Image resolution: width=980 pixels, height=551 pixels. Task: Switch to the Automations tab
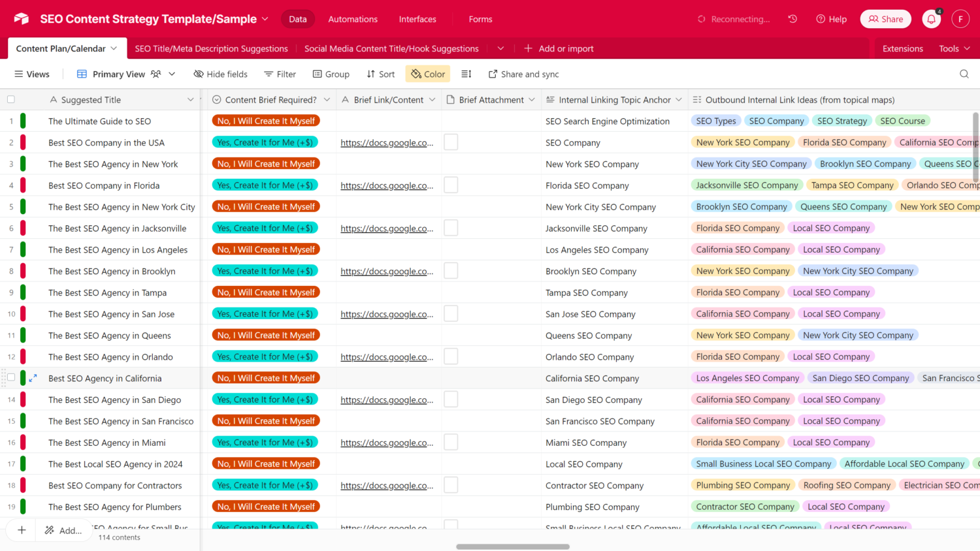coord(353,19)
